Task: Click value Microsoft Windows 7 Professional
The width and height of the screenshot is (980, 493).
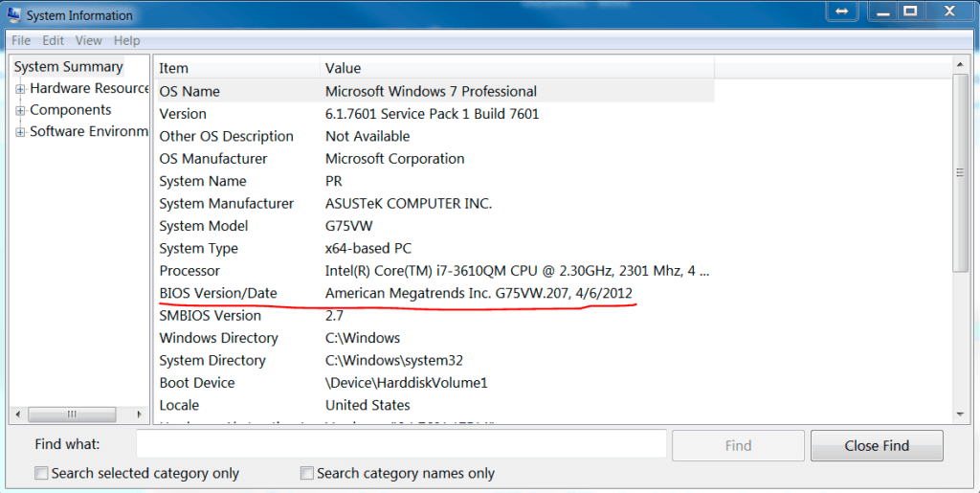Action: tap(431, 91)
